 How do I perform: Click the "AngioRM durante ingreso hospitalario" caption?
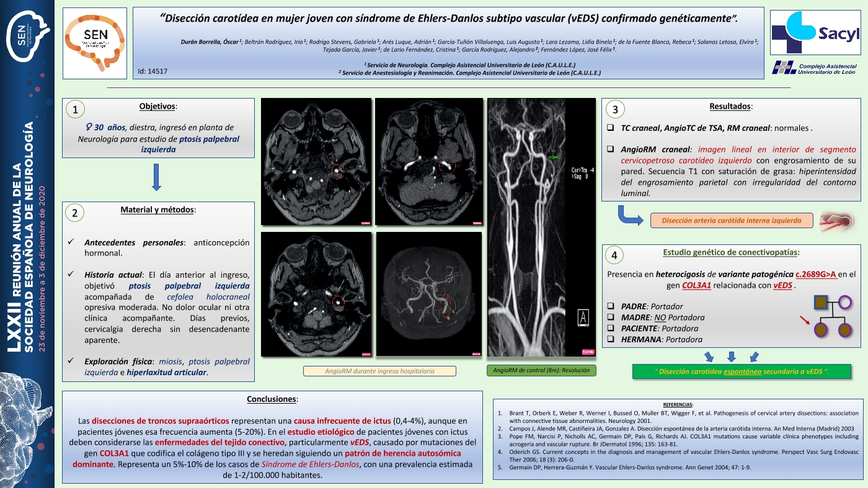[x=379, y=371]
